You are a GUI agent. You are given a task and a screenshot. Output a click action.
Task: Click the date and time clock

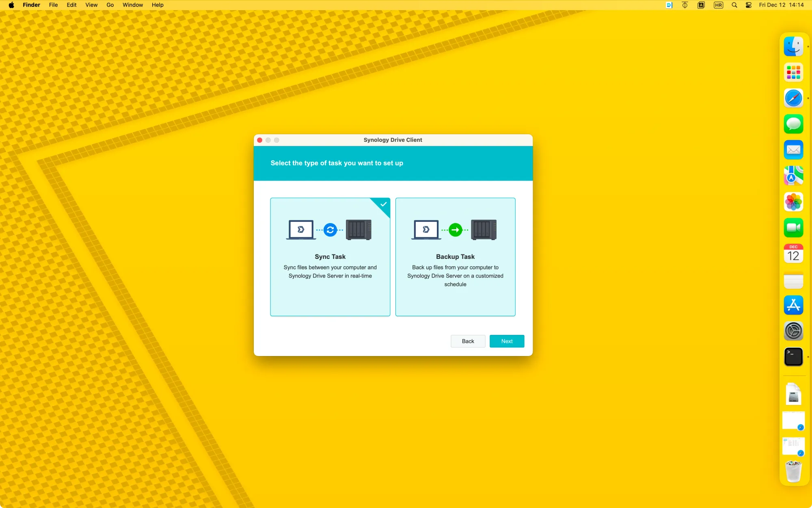(x=781, y=5)
